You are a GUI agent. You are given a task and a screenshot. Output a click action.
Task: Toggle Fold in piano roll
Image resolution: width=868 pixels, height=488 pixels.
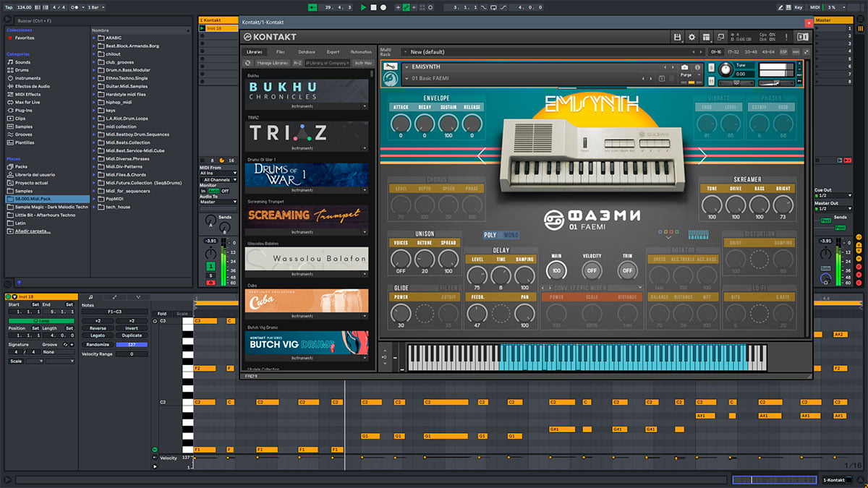pyautogui.click(x=162, y=314)
